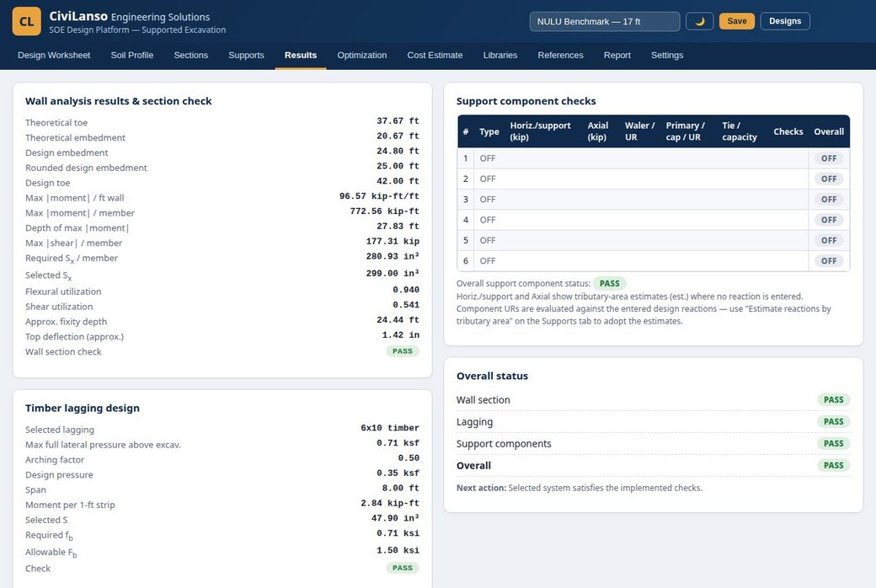Click the Theoretical embedment value 20.67 ft
This screenshot has height=588, width=876.
pos(398,136)
